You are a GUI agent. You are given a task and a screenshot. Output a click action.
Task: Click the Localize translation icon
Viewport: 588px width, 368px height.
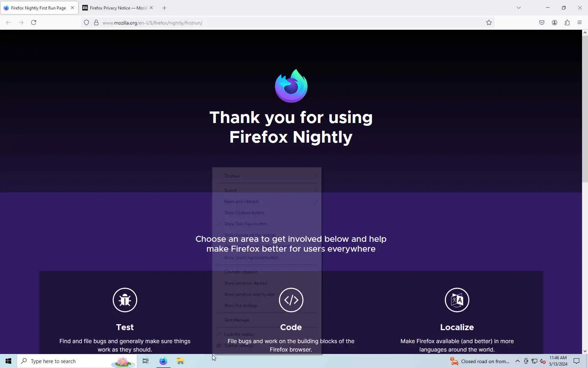(457, 300)
